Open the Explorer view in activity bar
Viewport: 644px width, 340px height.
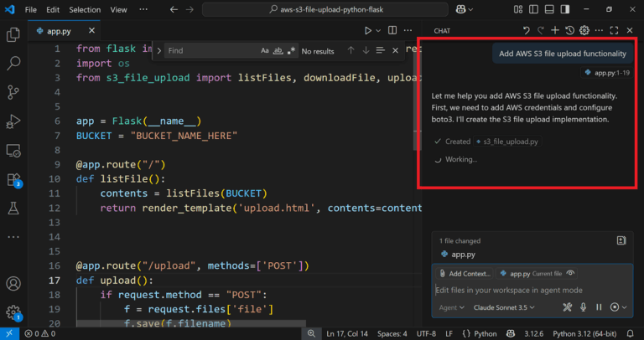(13, 35)
